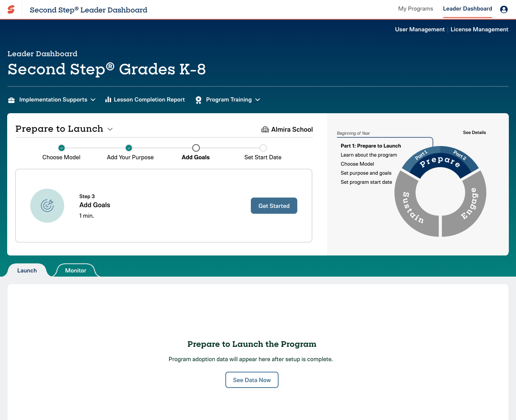The height and width of the screenshot is (420, 516).
Task: Click See Details link
Action: [474, 132]
